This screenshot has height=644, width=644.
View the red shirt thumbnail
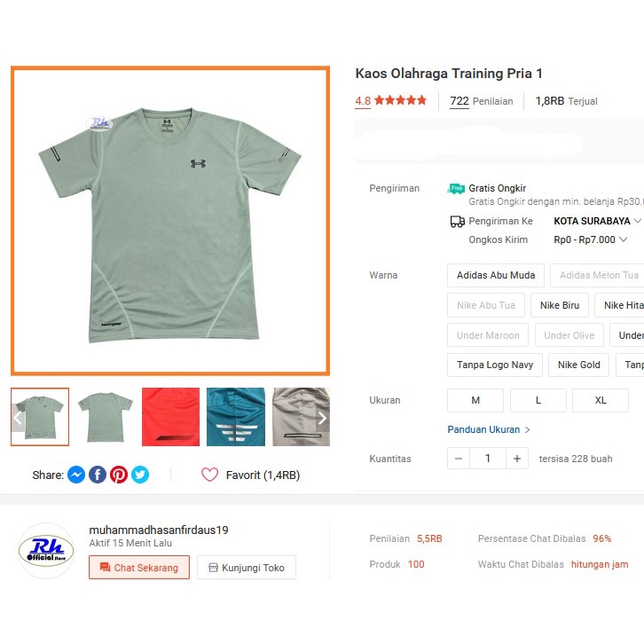pyautogui.click(x=170, y=416)
